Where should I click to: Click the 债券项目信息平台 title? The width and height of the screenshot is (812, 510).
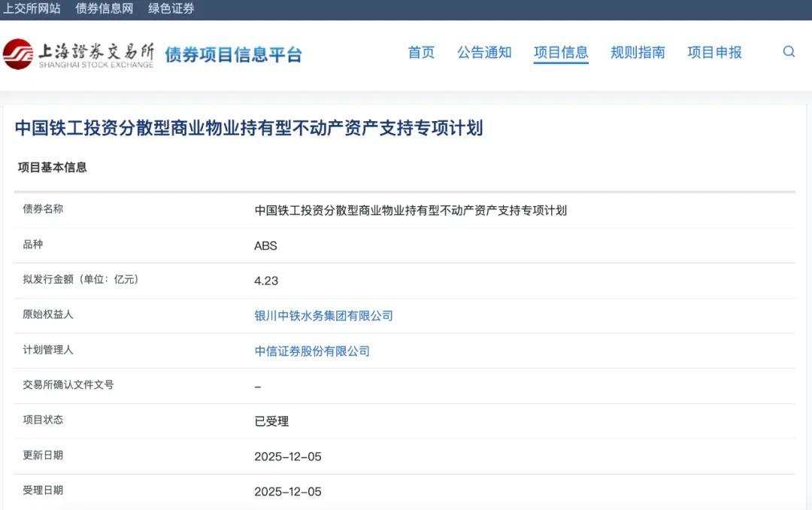point(234,54)
